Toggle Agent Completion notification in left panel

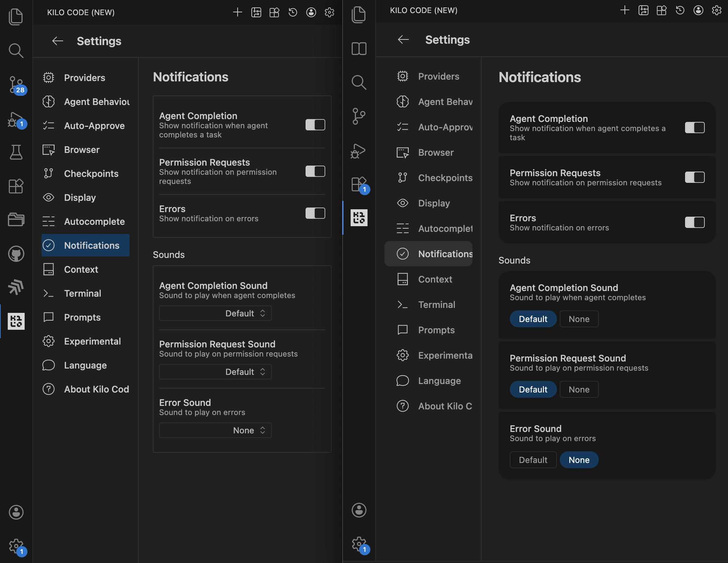click(315, 125)
